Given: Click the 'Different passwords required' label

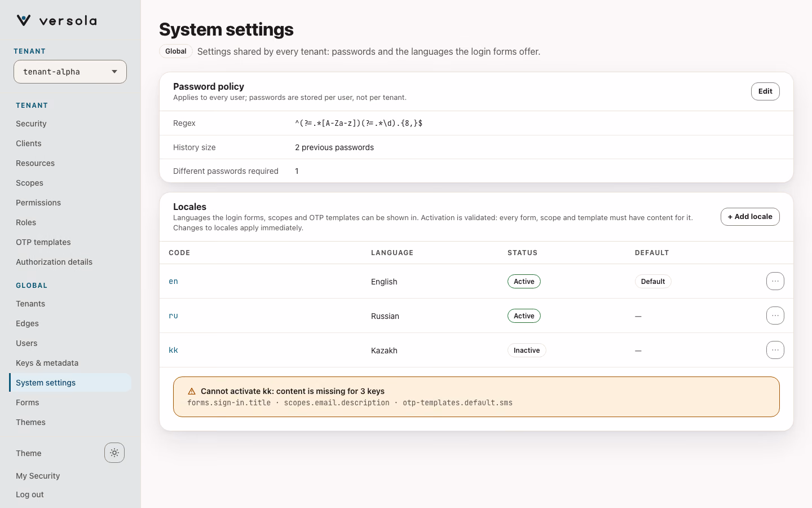Looking at the screenshot, I should (x=226, y=171).
